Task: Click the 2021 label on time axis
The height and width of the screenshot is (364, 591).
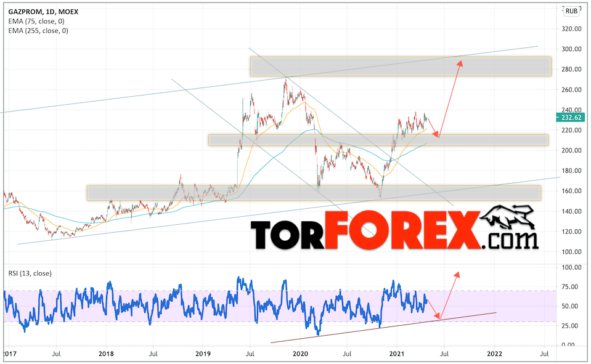Action: pyautogui.click(x=397, y=354)
